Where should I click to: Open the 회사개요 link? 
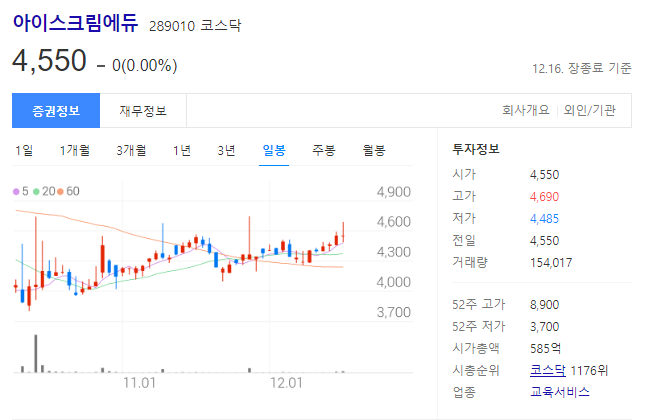[x=526, y=110]
